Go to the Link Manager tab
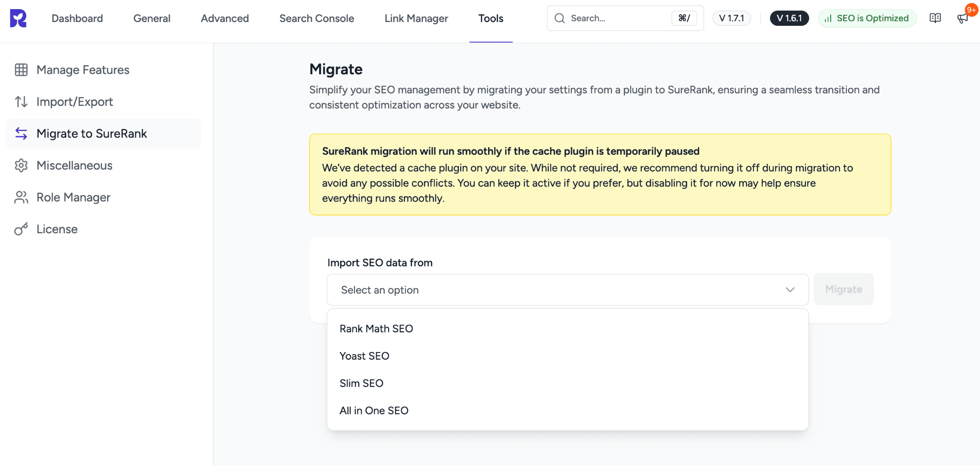This screenshot has height=466, width=980. point(416,18)
